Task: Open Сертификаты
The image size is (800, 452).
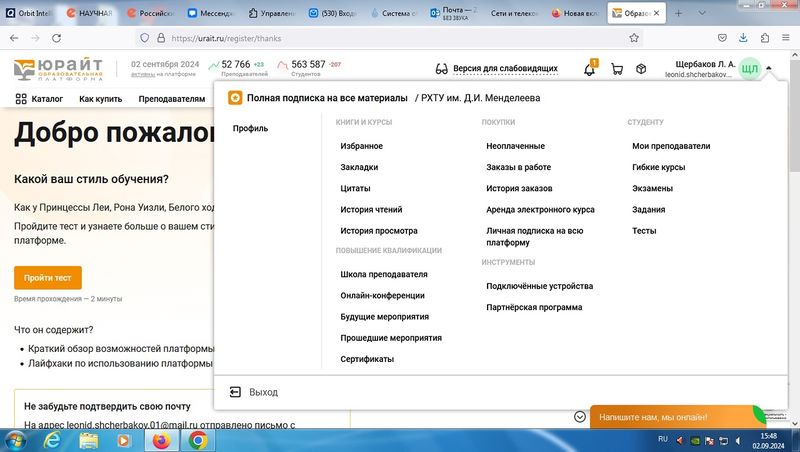Action: 367,359
